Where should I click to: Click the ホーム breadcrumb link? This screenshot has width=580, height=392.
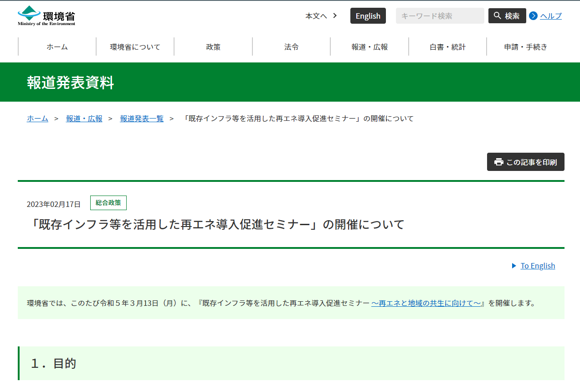click(37, 119)
